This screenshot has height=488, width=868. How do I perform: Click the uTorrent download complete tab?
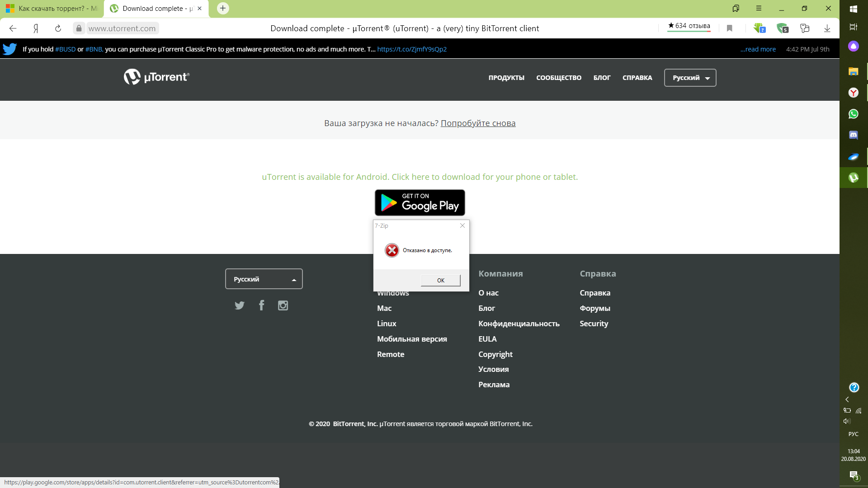[x=157, y=8]
